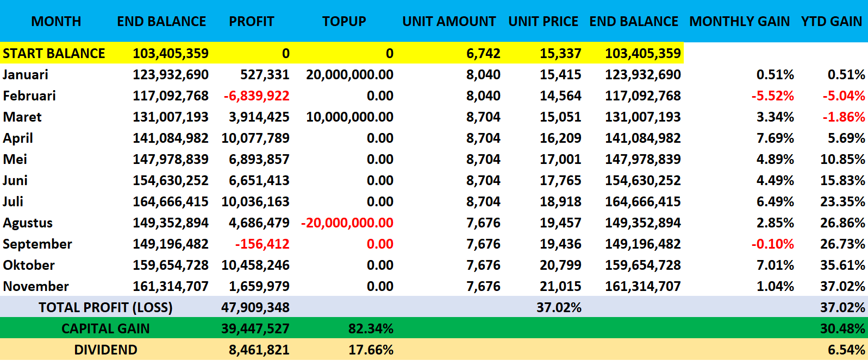Click the MONTH column header

coord(56,21)
